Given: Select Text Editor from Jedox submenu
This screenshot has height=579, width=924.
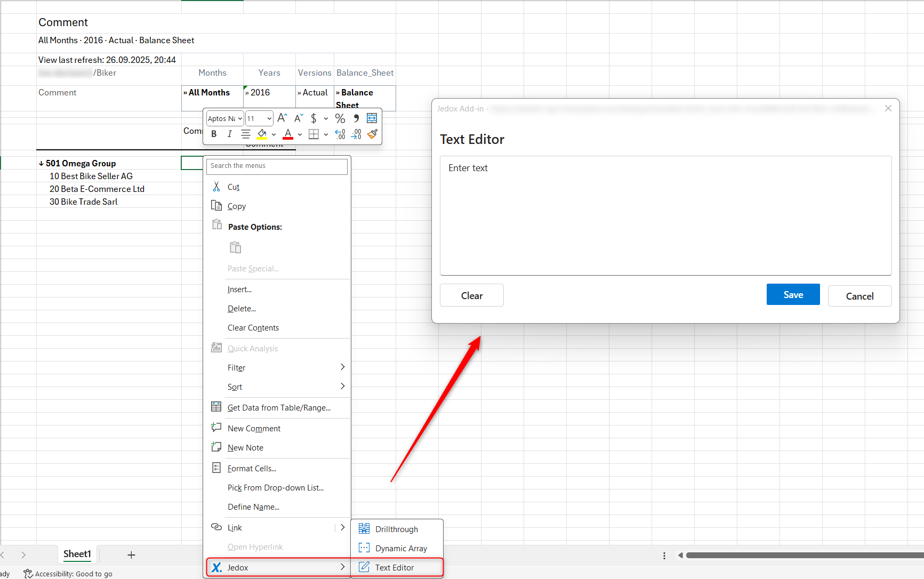Looking at the screenshot, I should click(395, 568).
